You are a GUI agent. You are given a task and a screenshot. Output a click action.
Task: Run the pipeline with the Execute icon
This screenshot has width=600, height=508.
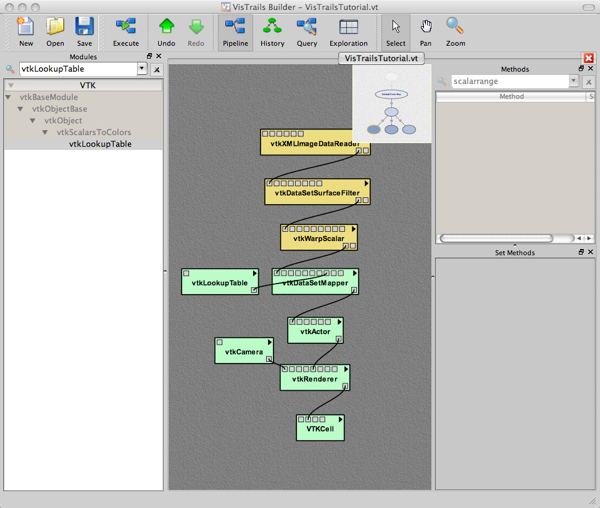tap(126, 26)
